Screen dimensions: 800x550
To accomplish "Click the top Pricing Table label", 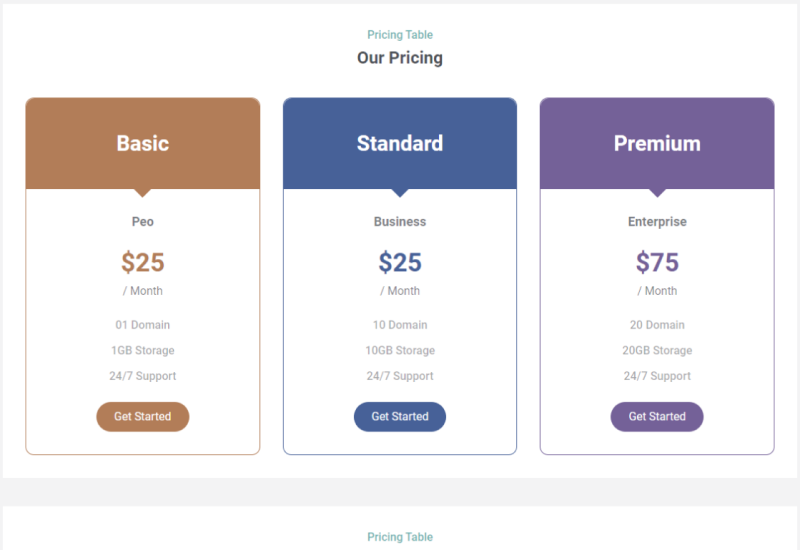I will [399, 35].
